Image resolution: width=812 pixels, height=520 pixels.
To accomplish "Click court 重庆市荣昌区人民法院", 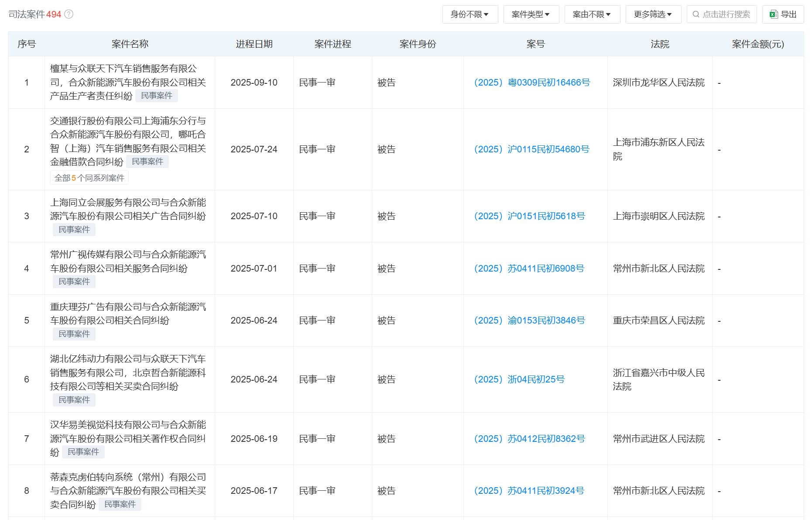I will tap(659, 320).
